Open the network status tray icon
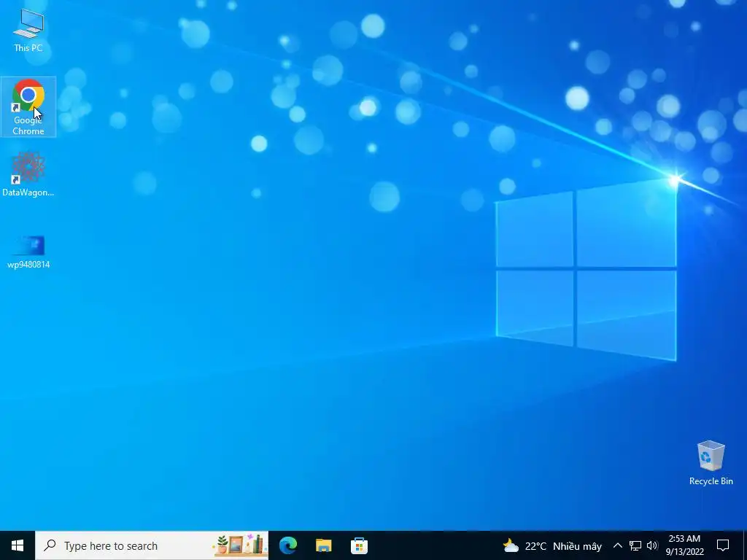This screenshot has height=560, width=747. (635, 545)
